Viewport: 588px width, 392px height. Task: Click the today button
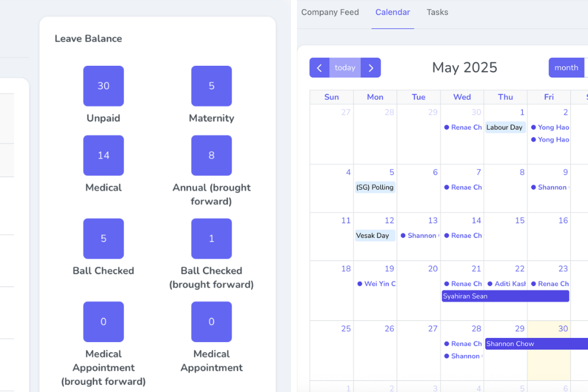point(345,68)
